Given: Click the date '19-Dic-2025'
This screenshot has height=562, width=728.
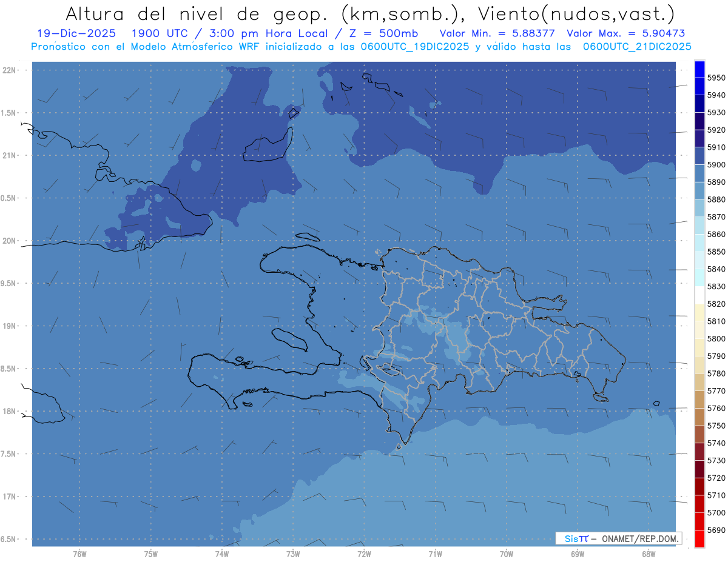Looking at the screenshot, I should [76, 33].
